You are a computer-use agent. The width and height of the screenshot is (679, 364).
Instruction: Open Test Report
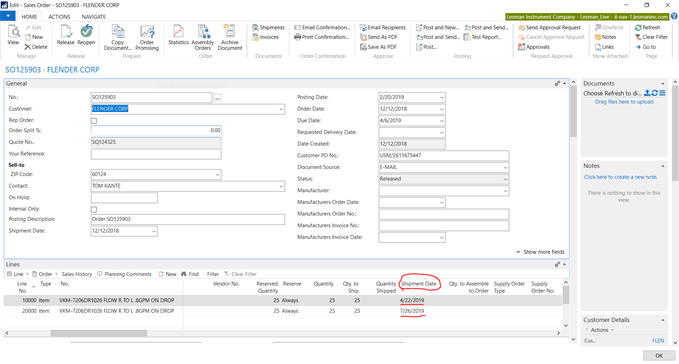482,37
